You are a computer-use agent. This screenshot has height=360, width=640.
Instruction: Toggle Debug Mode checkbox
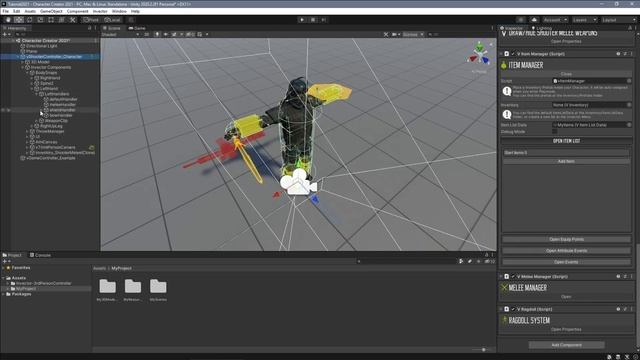[554, 132]
